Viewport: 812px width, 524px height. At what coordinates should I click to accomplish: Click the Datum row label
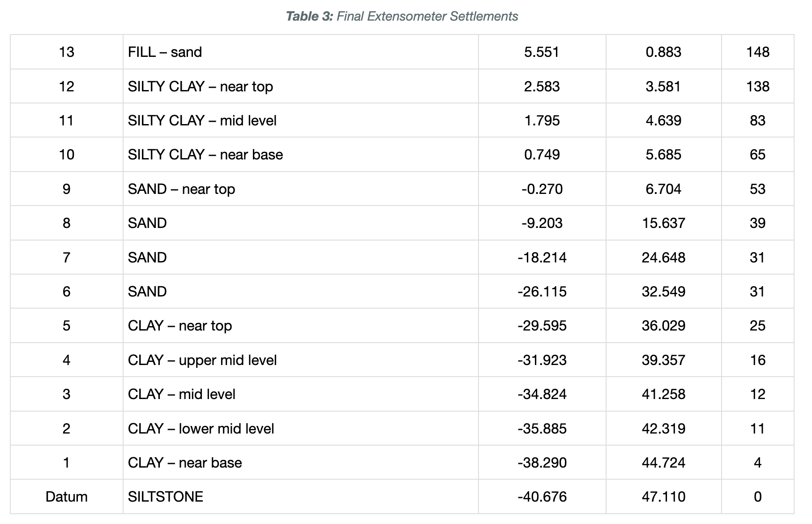[67, 497]
